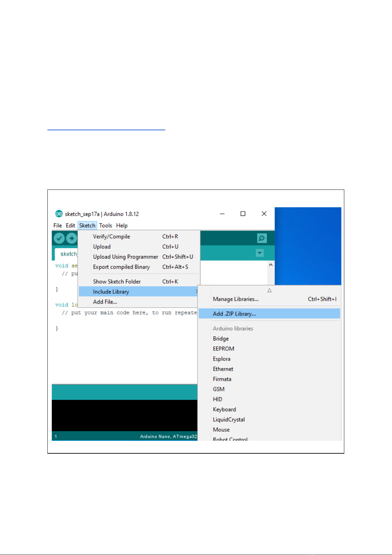Image resolution: width=392 pixels, height=555 pixels.
Task: Expand the Include Library submenu
Action: [x=139, y=292]
